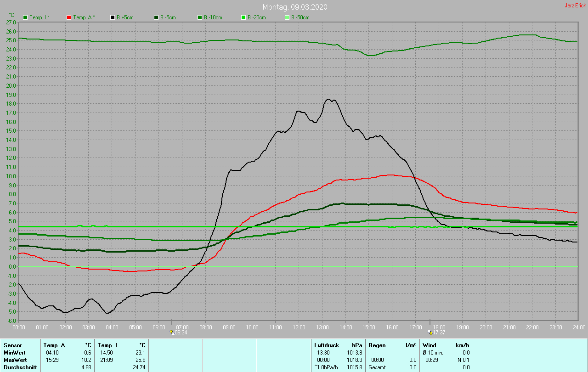Click the '-6.0' label on the temperature axis
This screenshot has height=372, width=588.
click(x=11, y=321)
